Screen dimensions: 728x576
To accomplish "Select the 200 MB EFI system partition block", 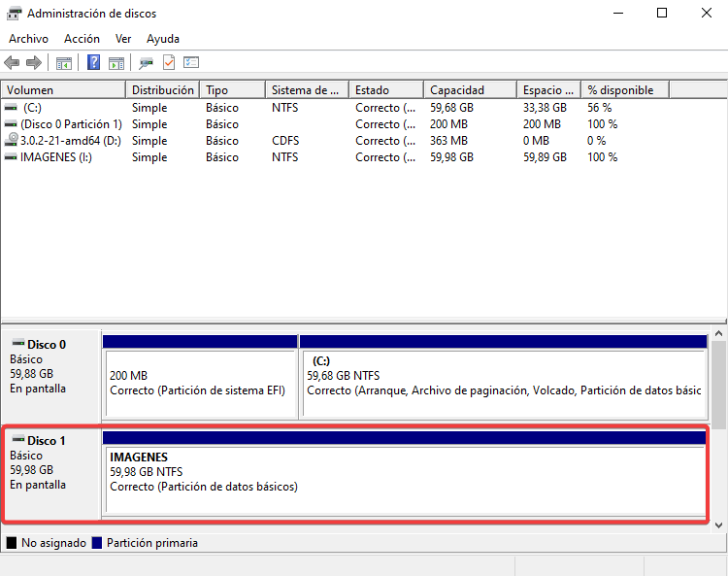I will (200, 382).
